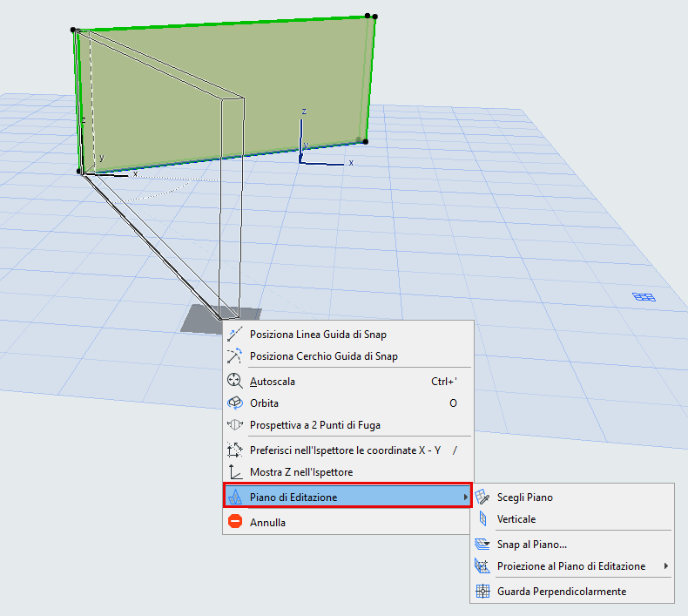Screen dimensions: 688x616
Task: Click the Guarda Perpendicolarmente grid icon
Action: point(482,592)
